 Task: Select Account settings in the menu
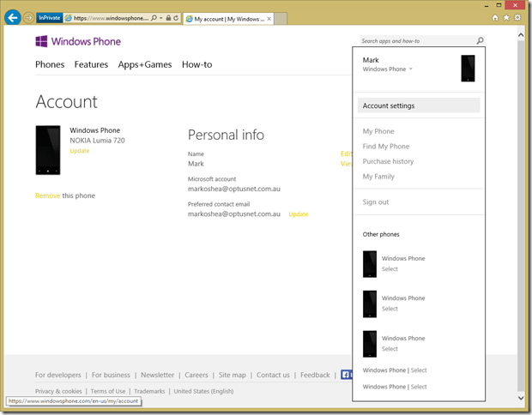(x=419, y=105)
